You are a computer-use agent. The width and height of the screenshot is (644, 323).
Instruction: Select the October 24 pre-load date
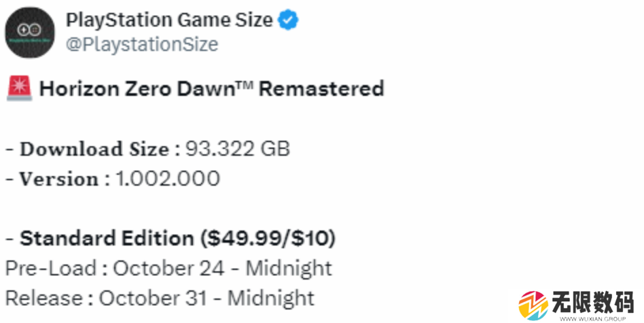point(168,269)
